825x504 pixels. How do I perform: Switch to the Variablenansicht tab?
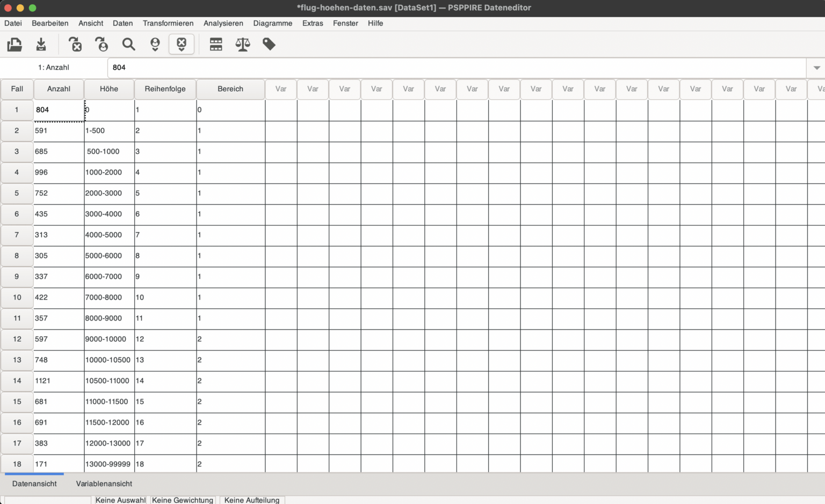(104, 484)
